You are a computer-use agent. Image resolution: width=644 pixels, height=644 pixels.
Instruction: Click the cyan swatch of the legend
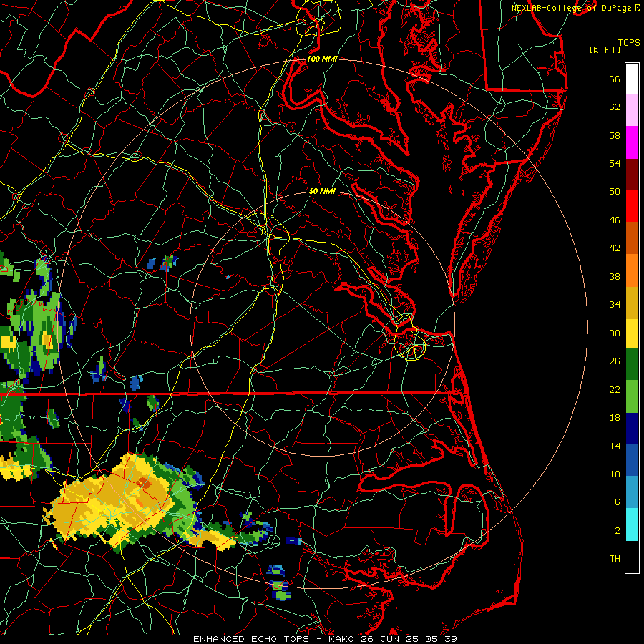coord(632,525)
